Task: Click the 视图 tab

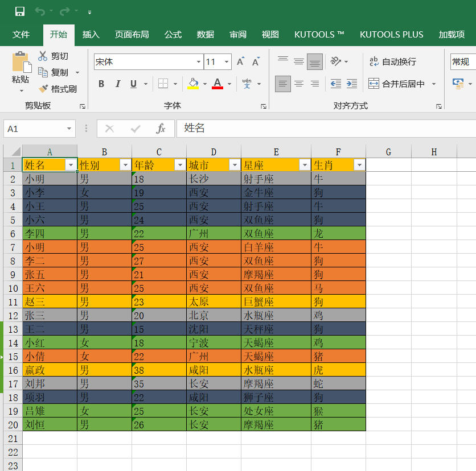Action: [x=270, y=34]
